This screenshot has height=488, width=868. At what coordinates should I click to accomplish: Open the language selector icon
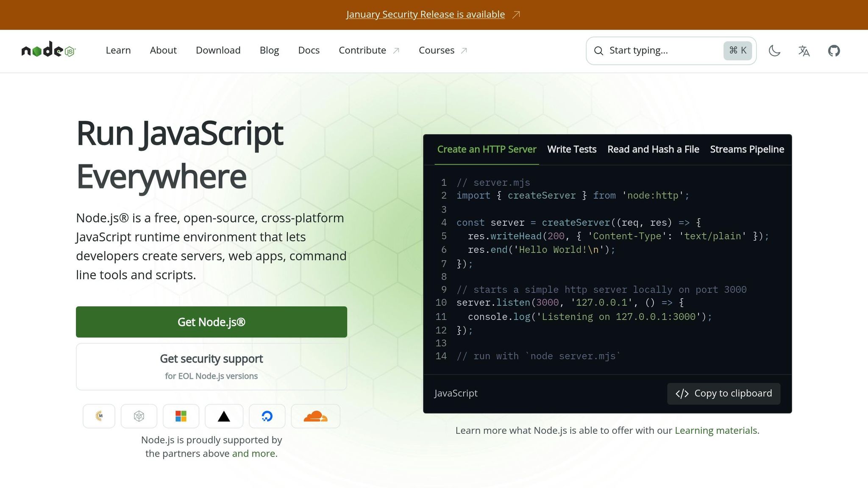(804, 50)
